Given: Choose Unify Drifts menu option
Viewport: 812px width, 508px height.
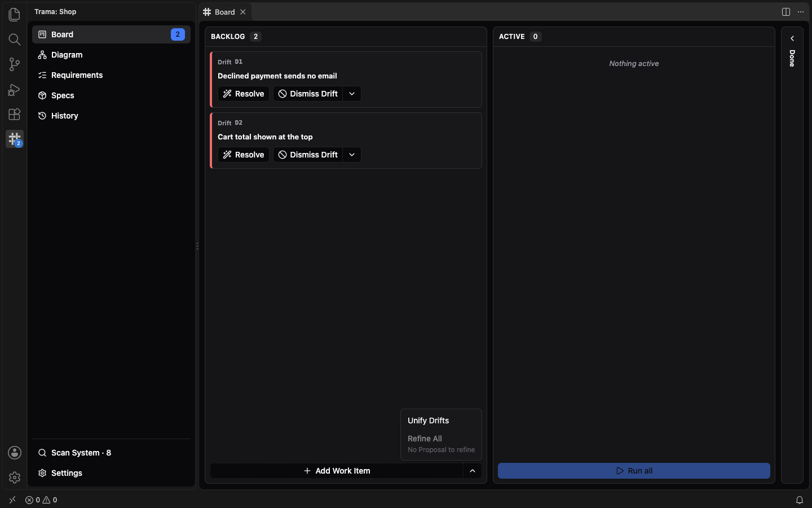Looking at the screenshot, I should pos(441,421).
